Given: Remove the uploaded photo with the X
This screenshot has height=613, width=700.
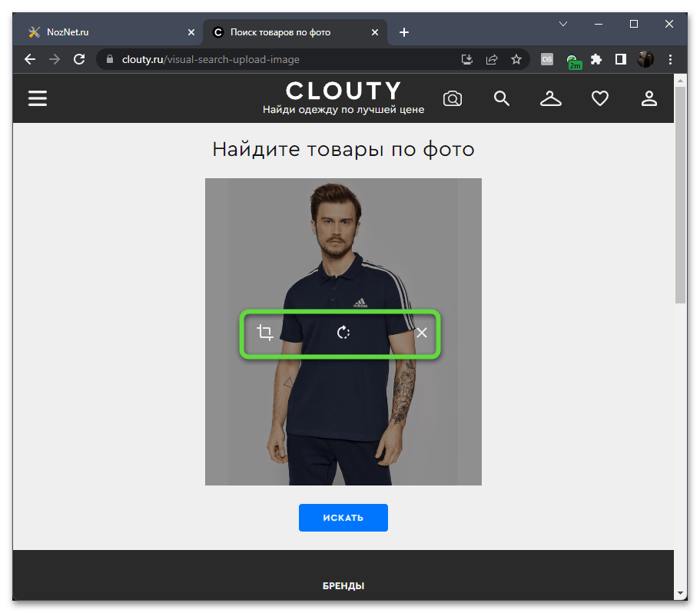Looking at the screenshot, I should [x=421, y=333].
